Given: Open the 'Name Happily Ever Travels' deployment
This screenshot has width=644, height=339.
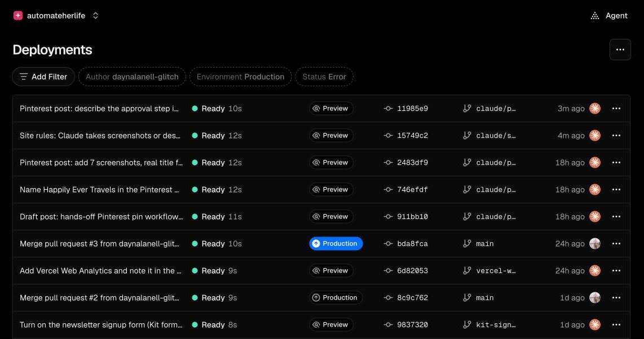Looking at the screenshot, I should (x=99, y=190).
